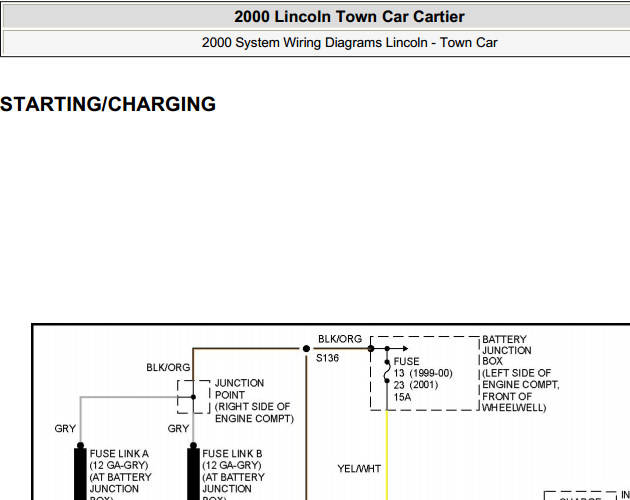
Task: Click the 15A fuse rating
Action: click(x=402, y=397)
